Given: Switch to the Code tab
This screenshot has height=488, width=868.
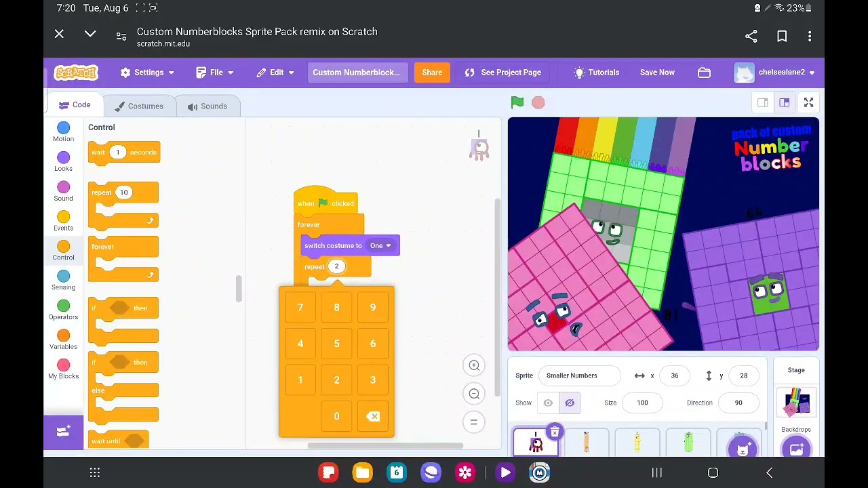Looking at the screenshot, I should point(75,105).
